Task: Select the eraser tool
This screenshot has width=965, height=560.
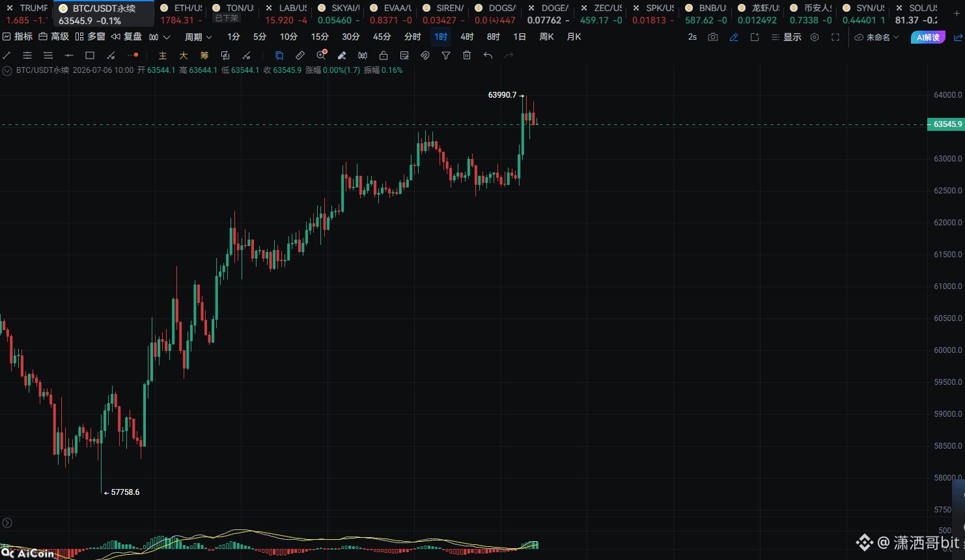Action: click(342, 55)
